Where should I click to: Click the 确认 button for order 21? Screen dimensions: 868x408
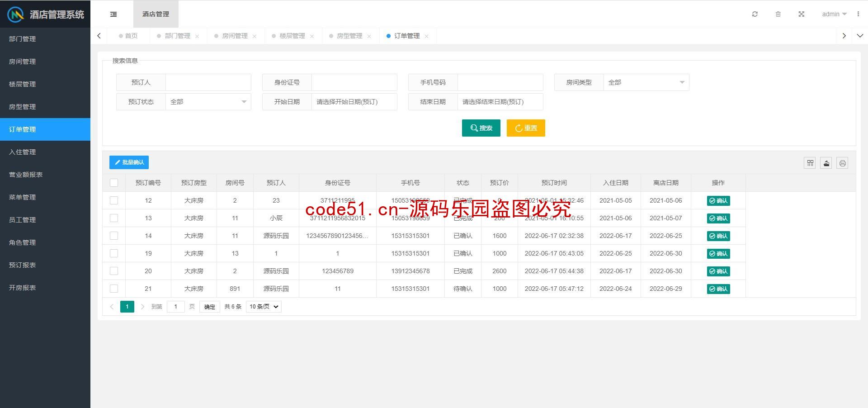coord(718,289)
